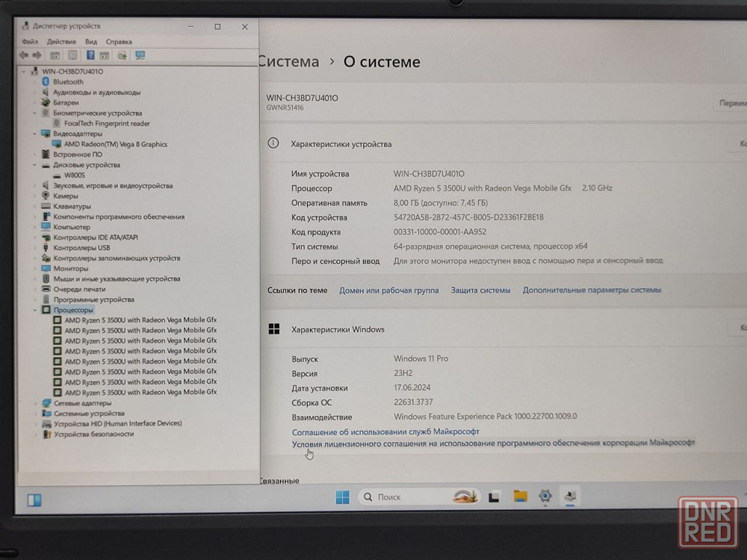The width and height of the screenshot is (747, 560).
Task: Open Help via blue question mark toolbar icon
Action: click(90, 55)
